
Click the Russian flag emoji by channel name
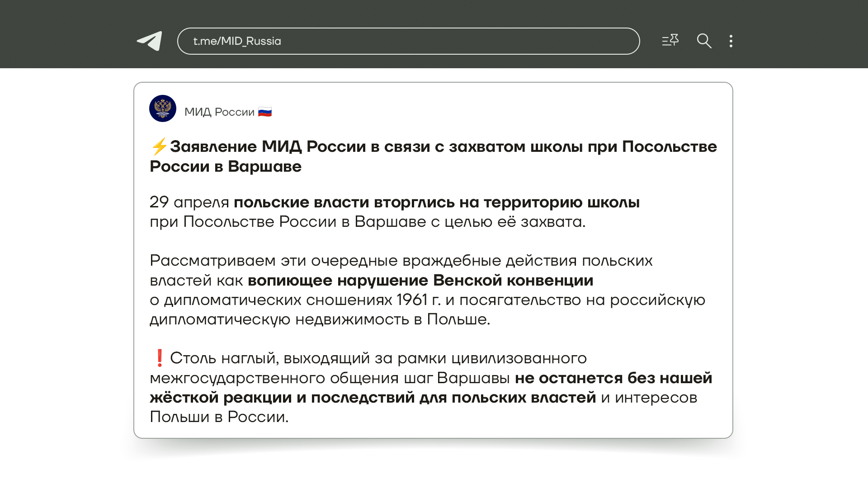pos(265,112)
